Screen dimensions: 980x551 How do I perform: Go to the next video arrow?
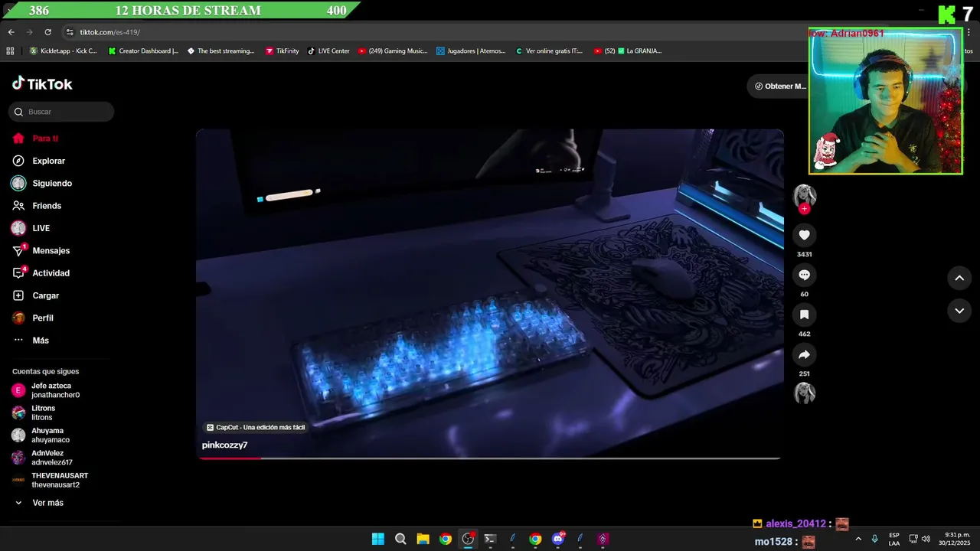(959, 311)
